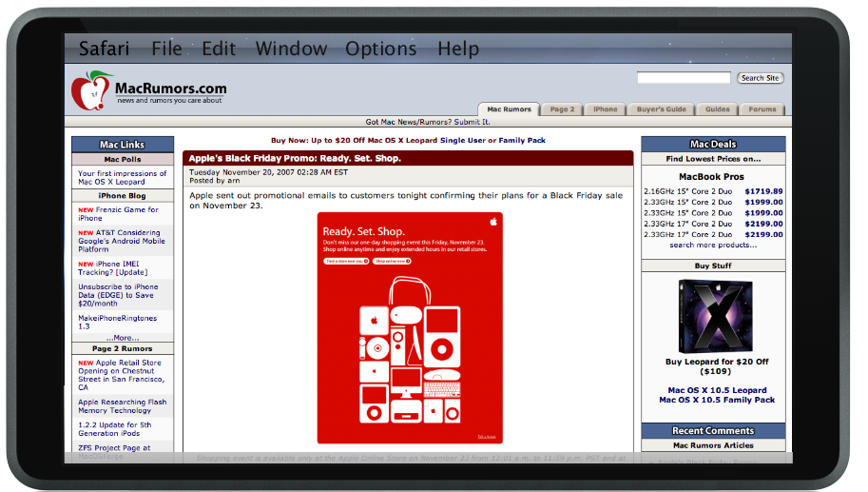Open the File menu
The image size is (868, 492).
click(166, 49)
